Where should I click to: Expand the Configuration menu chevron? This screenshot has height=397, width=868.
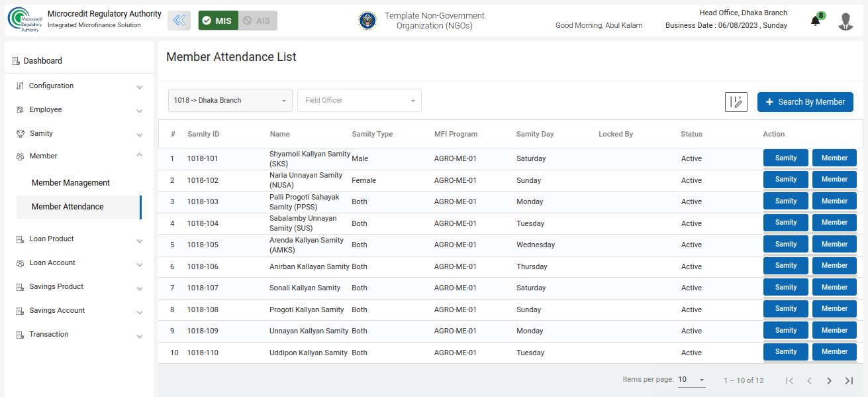click(140, 87)
